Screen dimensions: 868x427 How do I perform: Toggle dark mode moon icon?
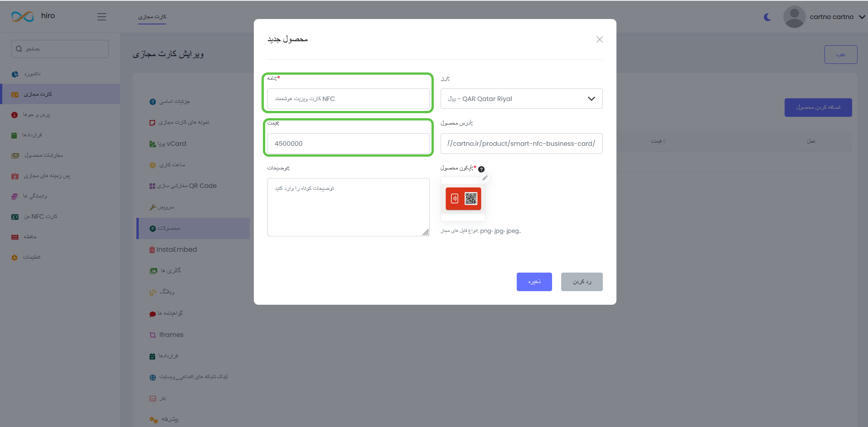[767, 17]
